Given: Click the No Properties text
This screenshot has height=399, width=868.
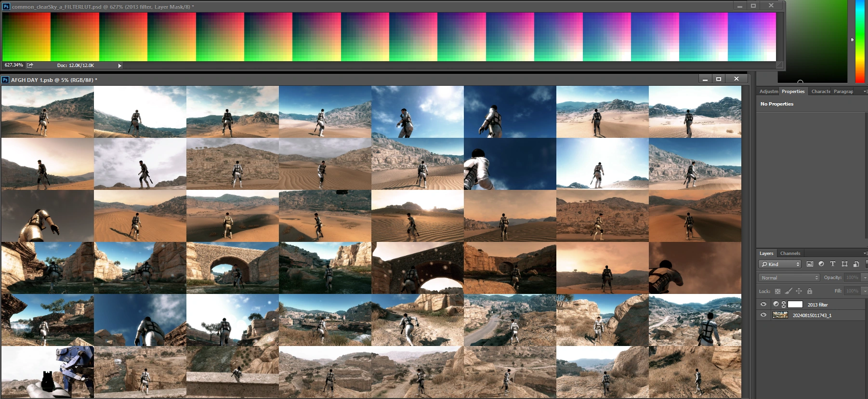Looking at the screenshot, I should tap(776, 104).
